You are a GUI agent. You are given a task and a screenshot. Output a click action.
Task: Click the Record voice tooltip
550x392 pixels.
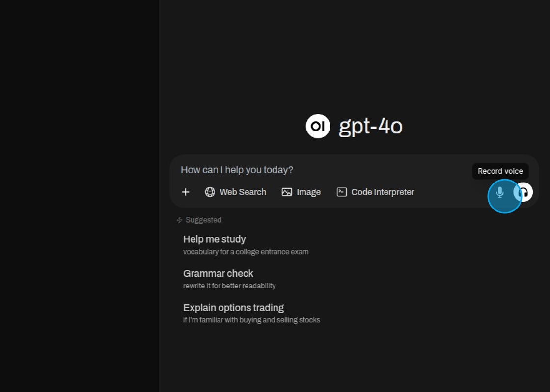tap(500, 171)
